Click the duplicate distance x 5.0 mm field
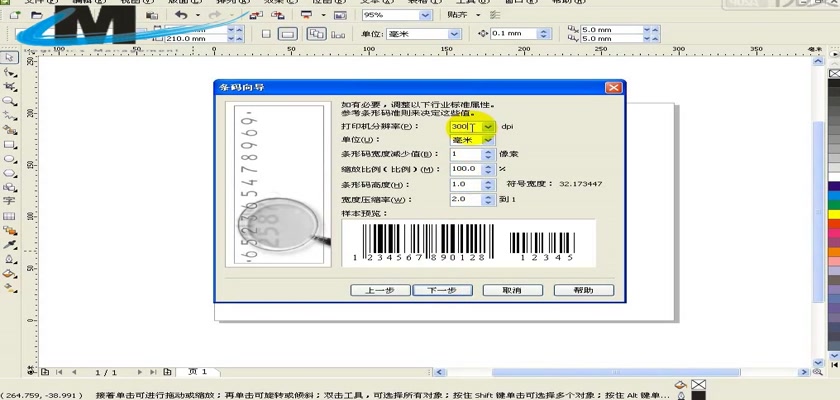This screenshot has width=840, height=400. 611,29
